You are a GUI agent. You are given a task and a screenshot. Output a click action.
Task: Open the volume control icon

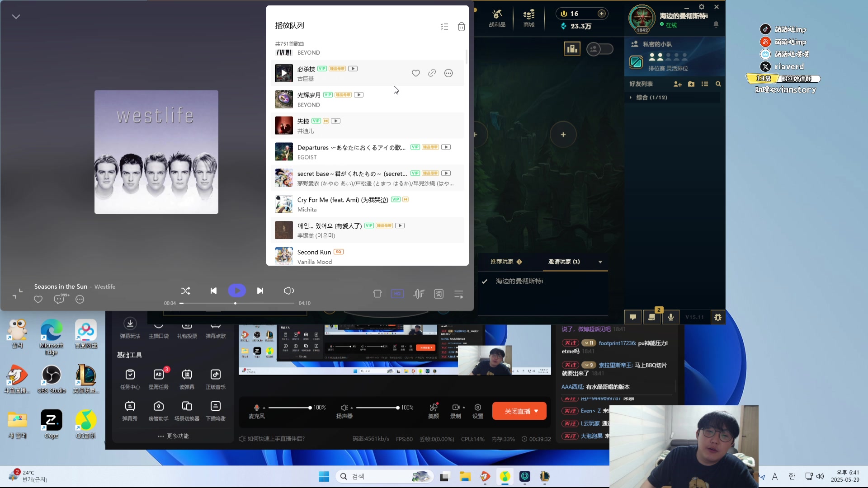tap(288, 291)
